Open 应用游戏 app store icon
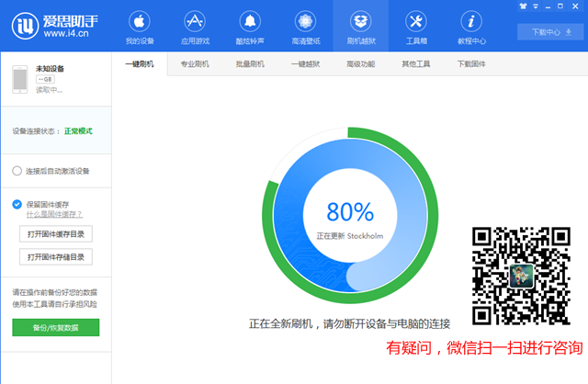This screenshot has width=588, height=384. tap(194, 21)
